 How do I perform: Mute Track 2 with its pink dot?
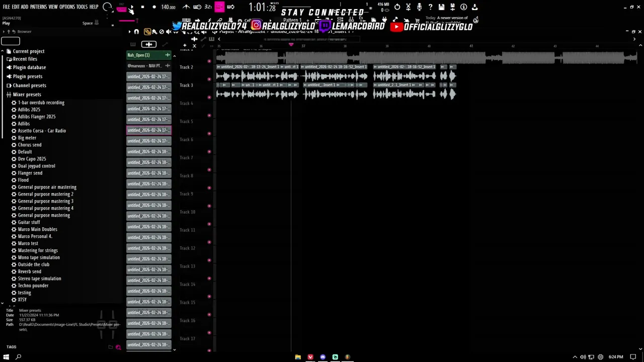tap(209, 79)
